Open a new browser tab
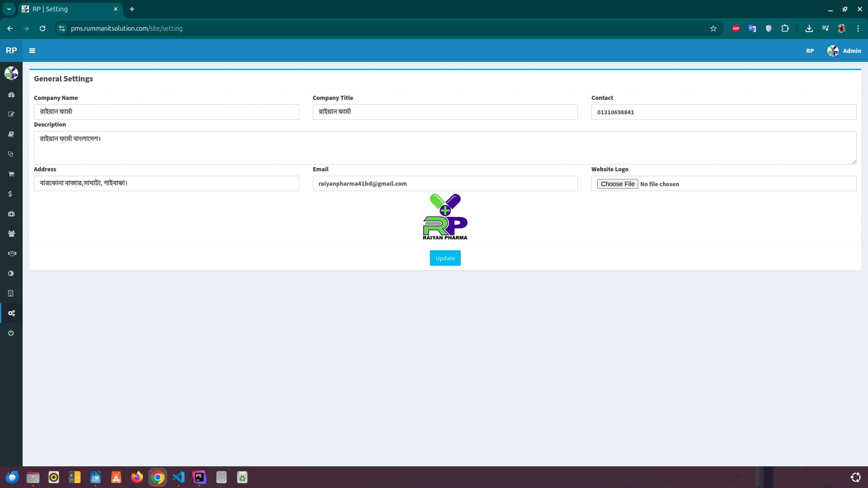This screenshot has width=868, height=488. [x=132, y=9]
